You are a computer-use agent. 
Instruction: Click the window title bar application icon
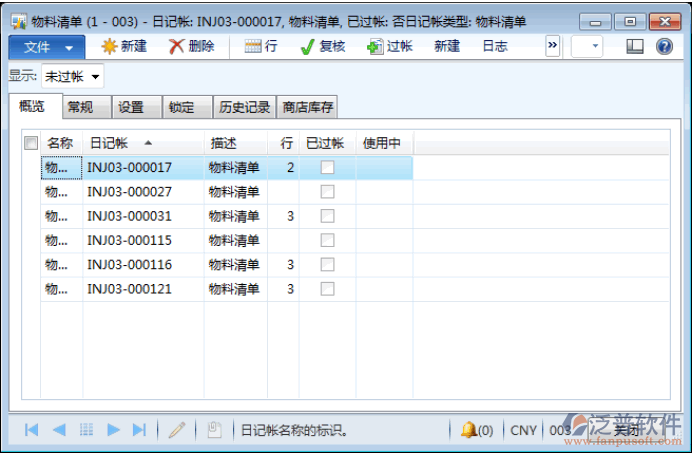coord(19,21)
